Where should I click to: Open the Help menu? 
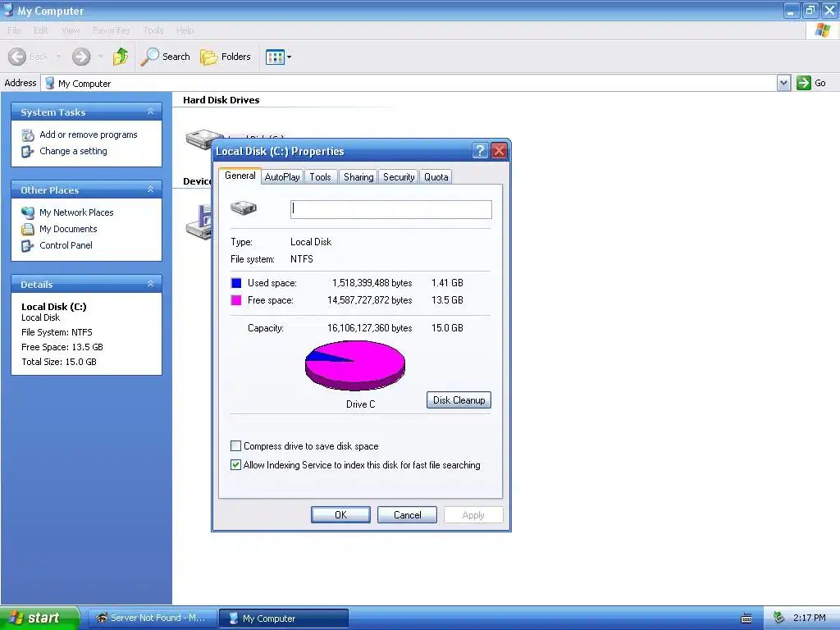click(185, 30)
